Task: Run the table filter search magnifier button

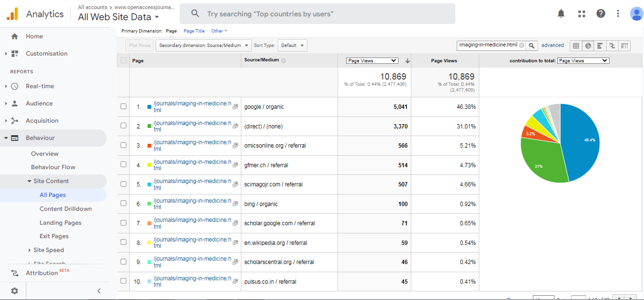Action: click(x=531, y=46)
